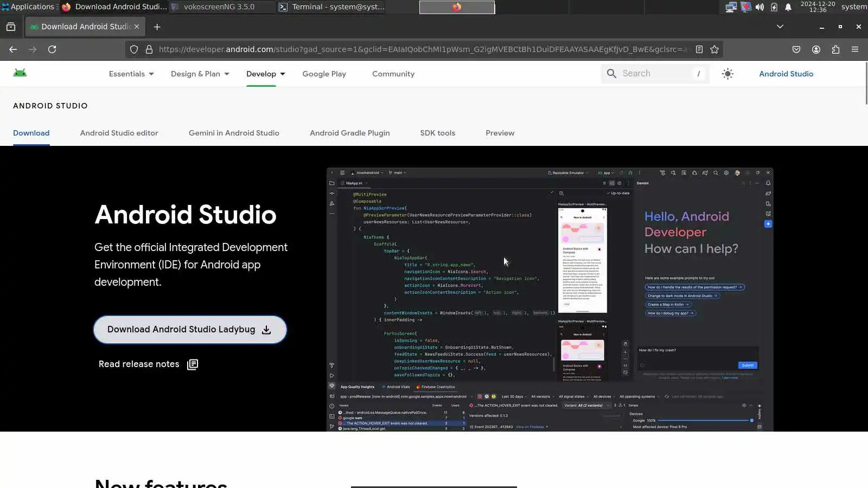The height and width of the screenshot is (488, 868).
Task: Open recent browsing tab view button
Action: pyautogui.click(x=11, y=27)
